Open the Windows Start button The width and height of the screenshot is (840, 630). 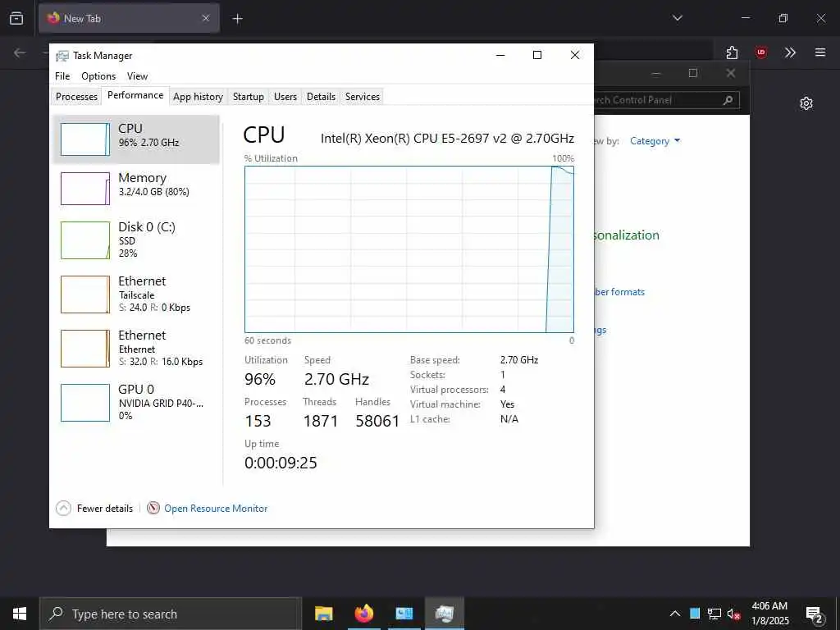(20, 614)
